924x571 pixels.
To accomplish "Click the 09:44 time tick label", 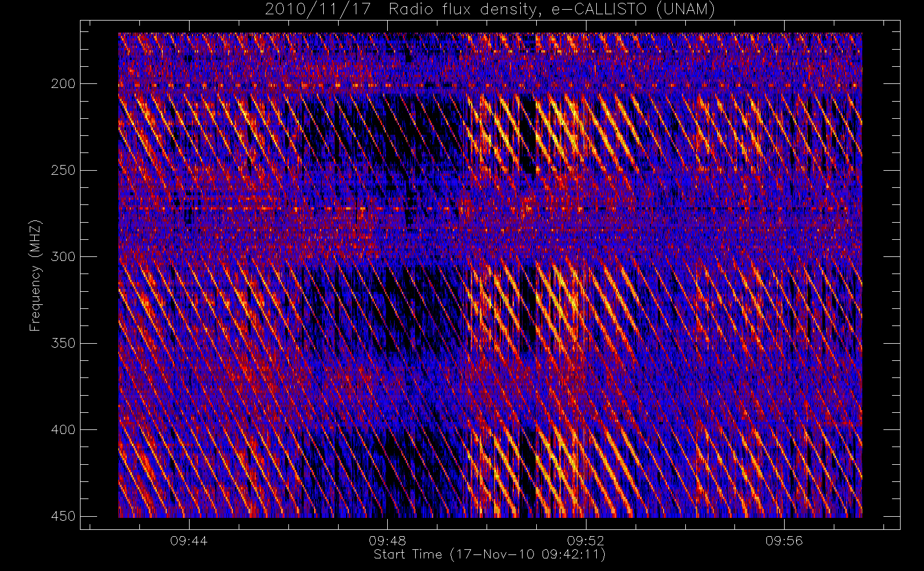I will point(189,540).
